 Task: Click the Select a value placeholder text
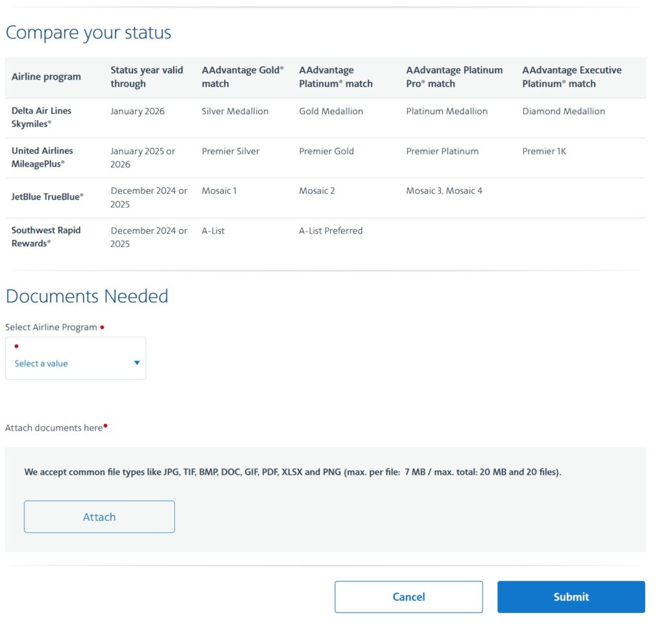coord(40,364)
